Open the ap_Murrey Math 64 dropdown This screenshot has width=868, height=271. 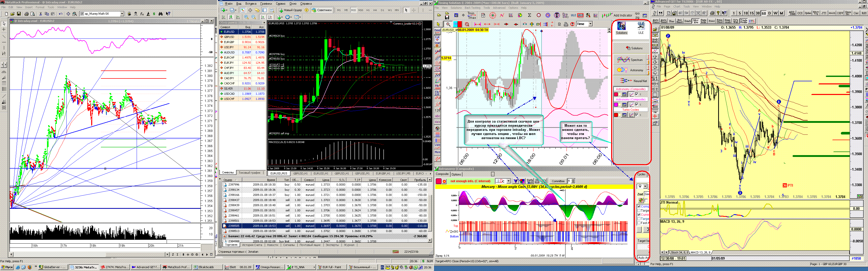(x=122, y=14)
